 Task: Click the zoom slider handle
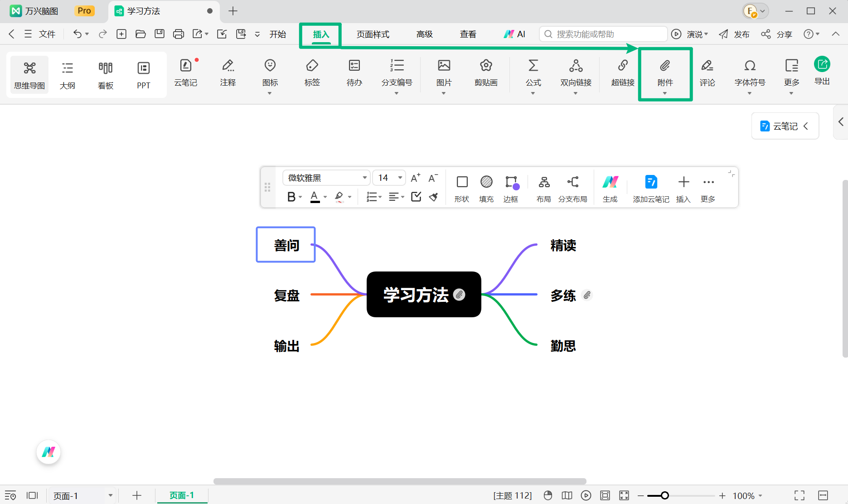coord(665,495)
